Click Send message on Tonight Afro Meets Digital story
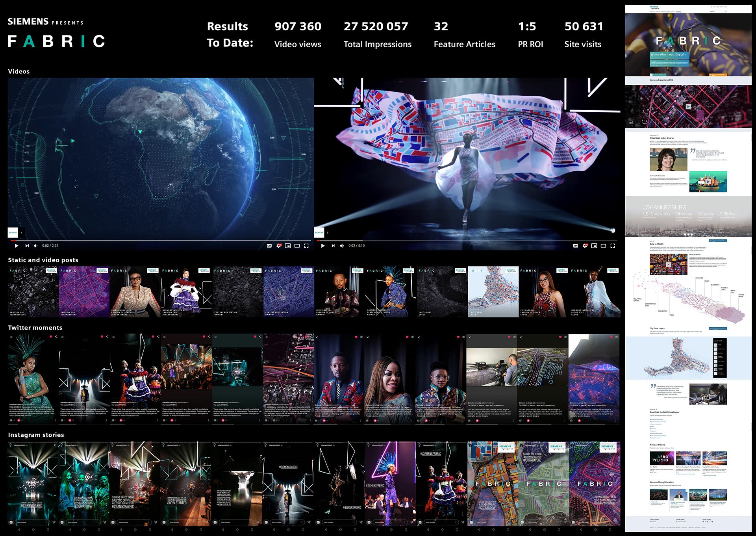 pyautogui.click(x=32, y=522)
